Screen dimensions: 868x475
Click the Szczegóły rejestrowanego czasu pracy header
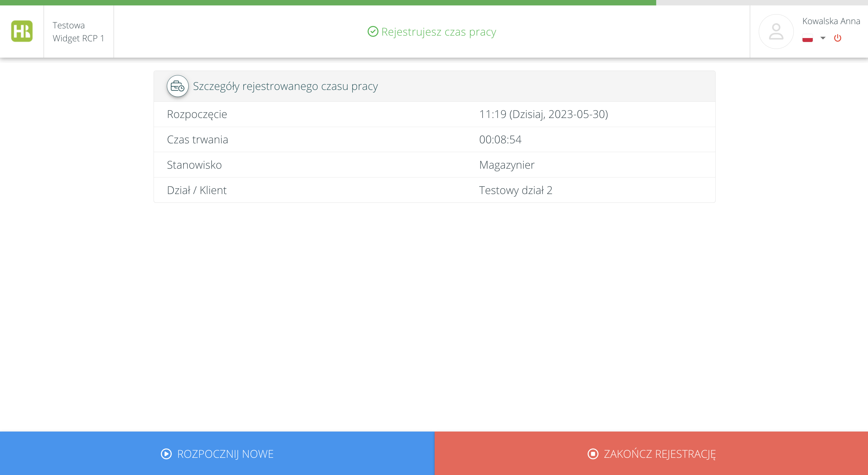point(285,86)
